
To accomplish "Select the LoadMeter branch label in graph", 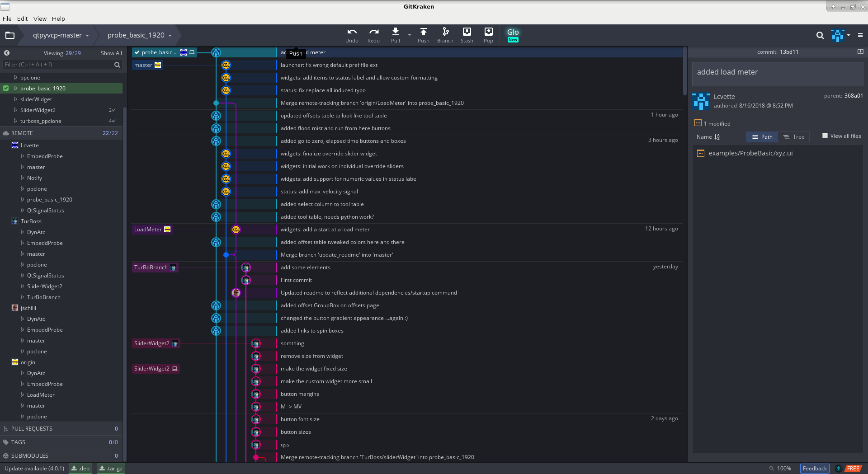I will tap(152, 230).
